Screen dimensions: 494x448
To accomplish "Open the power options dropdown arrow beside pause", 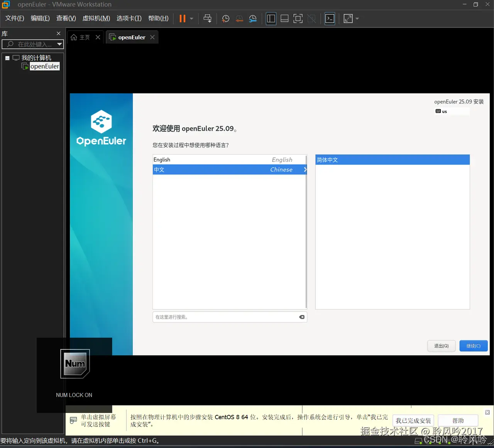I will 191,19.
